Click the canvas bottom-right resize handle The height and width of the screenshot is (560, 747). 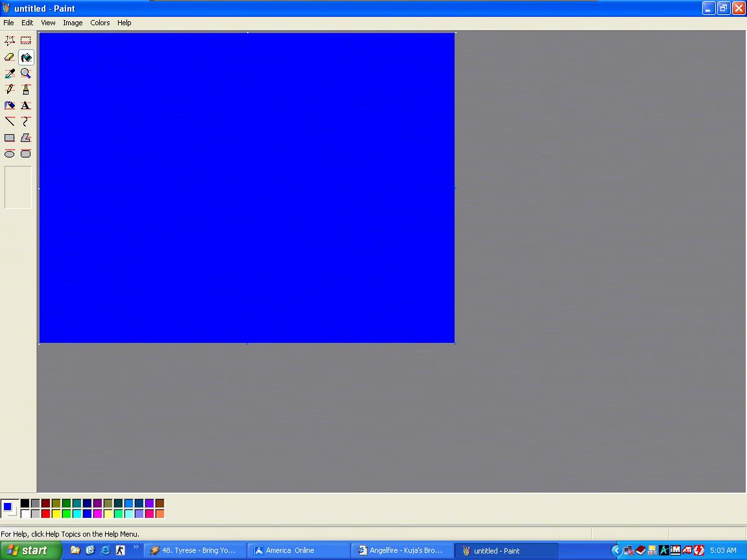455,344
